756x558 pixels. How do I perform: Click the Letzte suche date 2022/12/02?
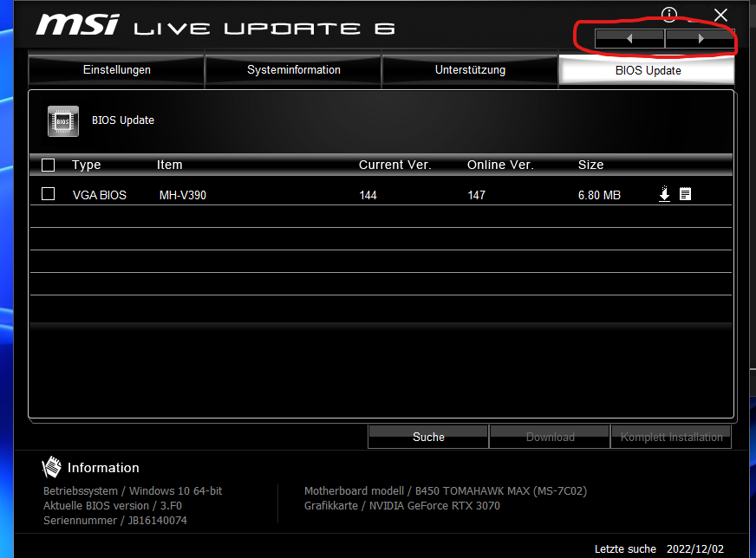tap(694, 548)
